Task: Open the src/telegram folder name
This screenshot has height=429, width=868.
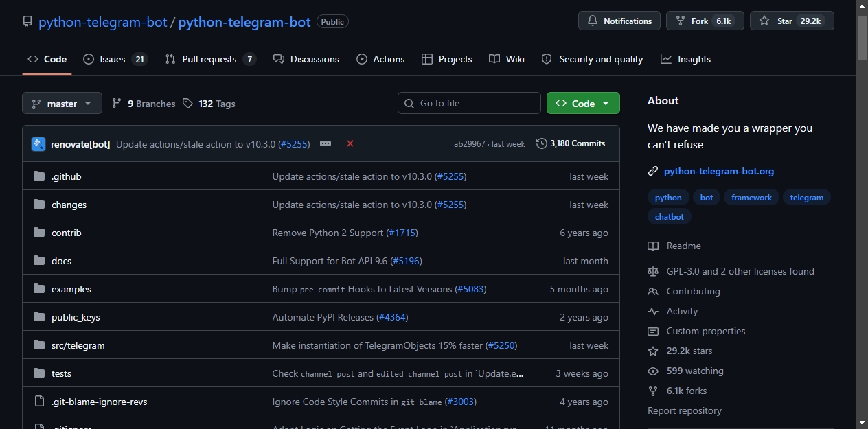Action: coord(78,345)
